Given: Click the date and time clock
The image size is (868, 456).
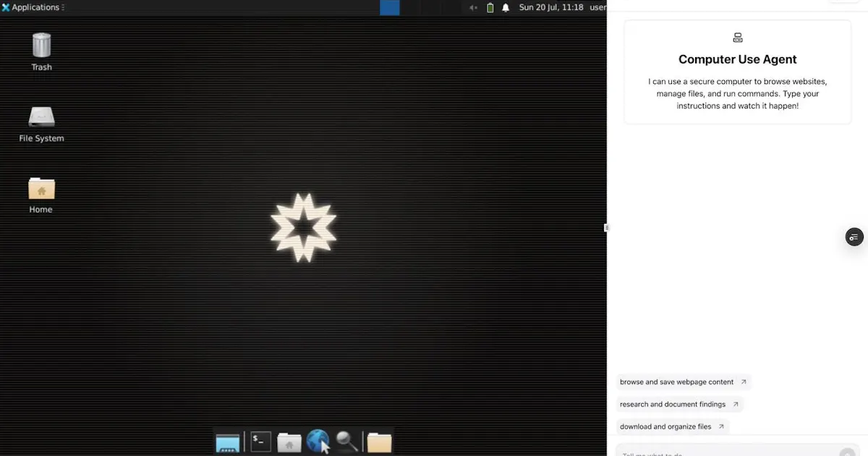Looking at the screenshot, I should 551,7.
